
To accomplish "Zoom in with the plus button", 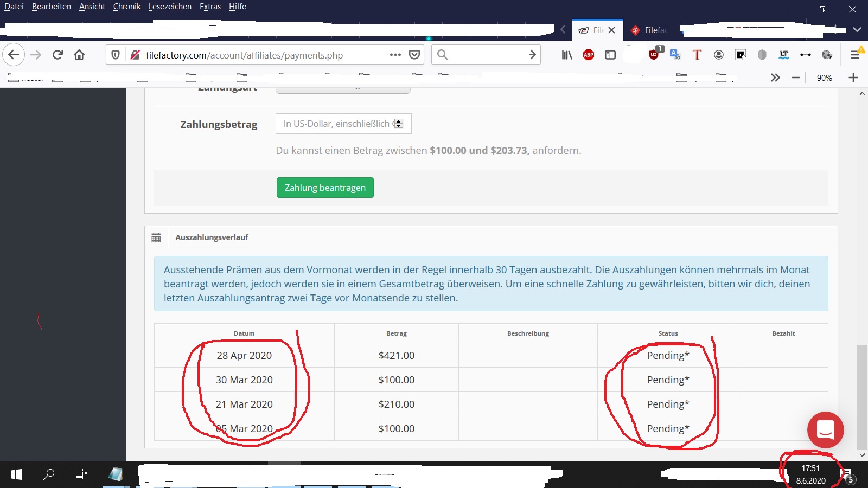I will (x=853, y=78).
